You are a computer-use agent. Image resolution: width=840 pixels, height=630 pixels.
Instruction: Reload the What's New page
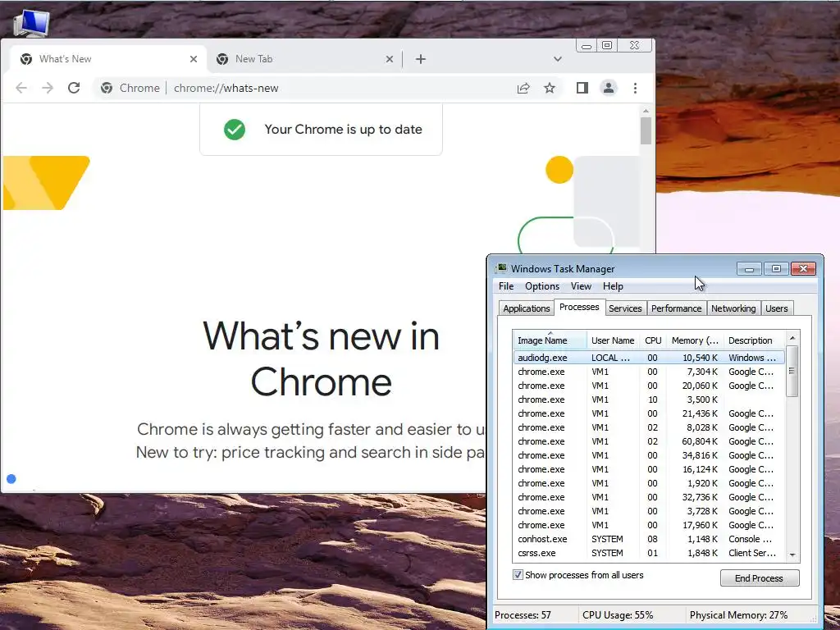coord(74,88)
